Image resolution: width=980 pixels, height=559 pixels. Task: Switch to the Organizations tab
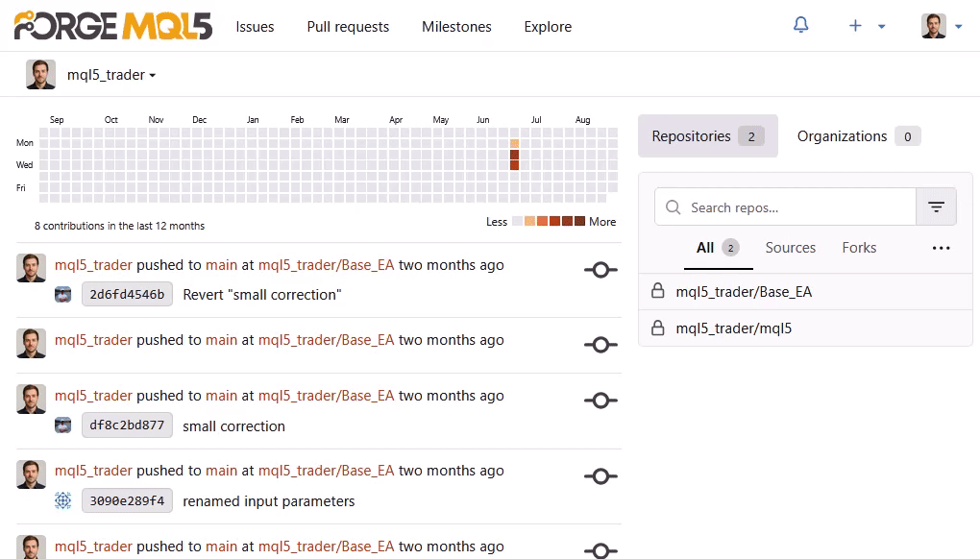[x=858, y=136]
